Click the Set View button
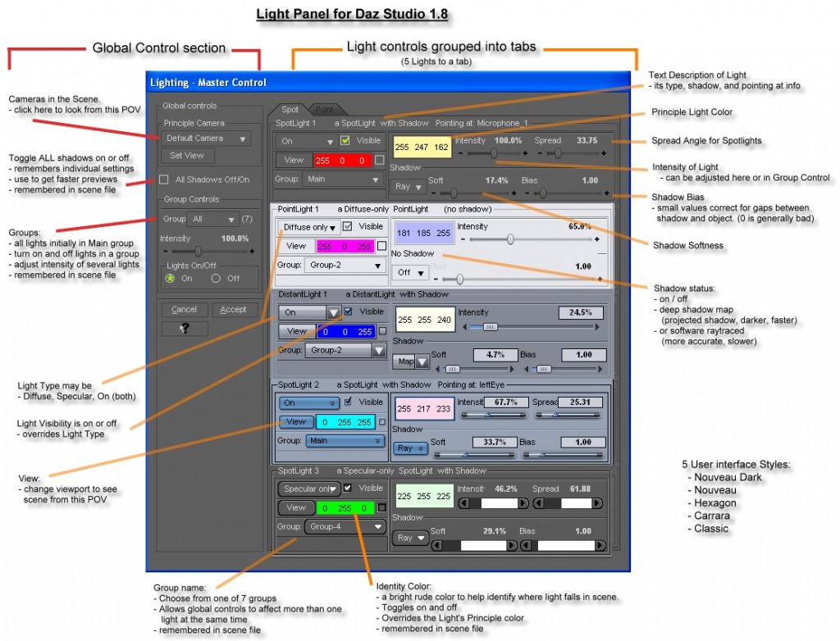Image resolution: width=840 pixels, height=641 pixels. [x=188, y=156]
